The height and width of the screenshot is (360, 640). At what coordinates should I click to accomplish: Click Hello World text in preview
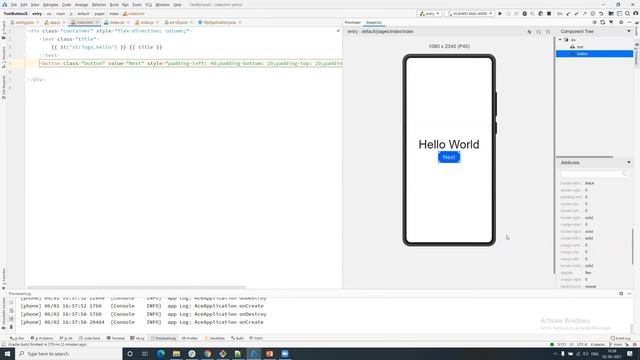(x=449, y=144)
